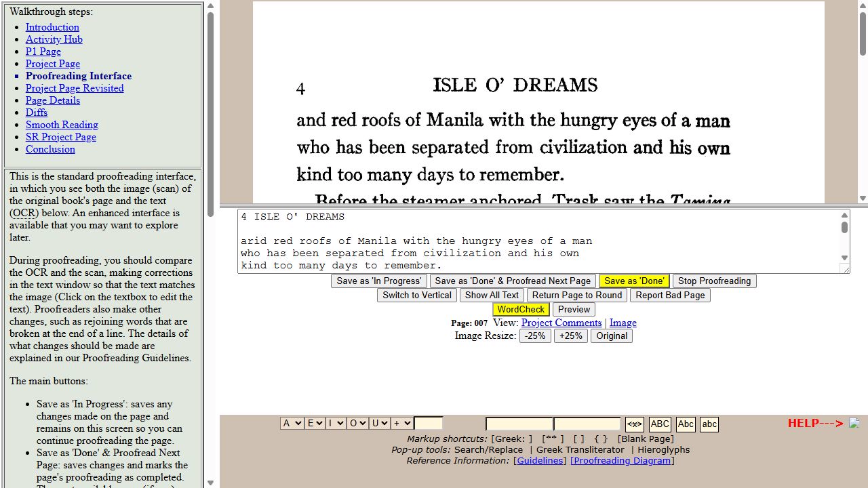Open the Guidelines reference link
868x488 pixels.
pyautogui.click(x=538, y=461)
